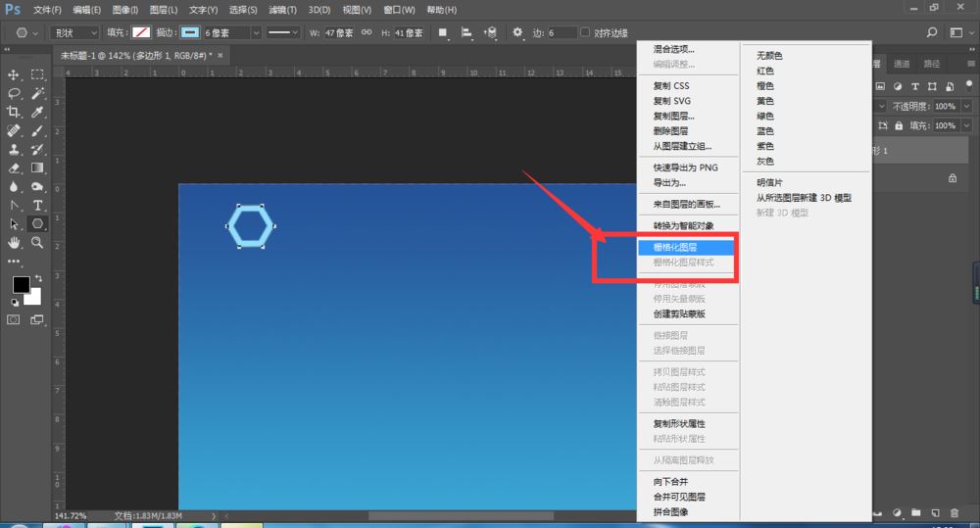Click the delete layer trash icon

point(955,513)
